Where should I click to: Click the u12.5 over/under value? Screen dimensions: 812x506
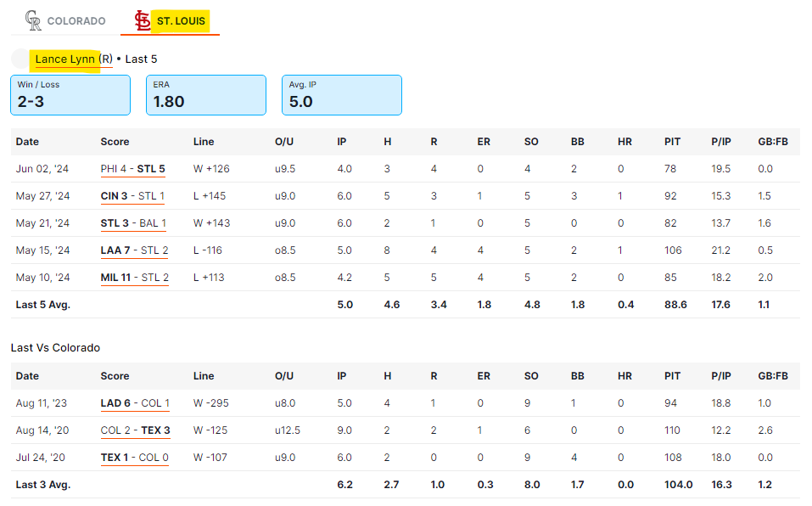click(x=288, y=430)
